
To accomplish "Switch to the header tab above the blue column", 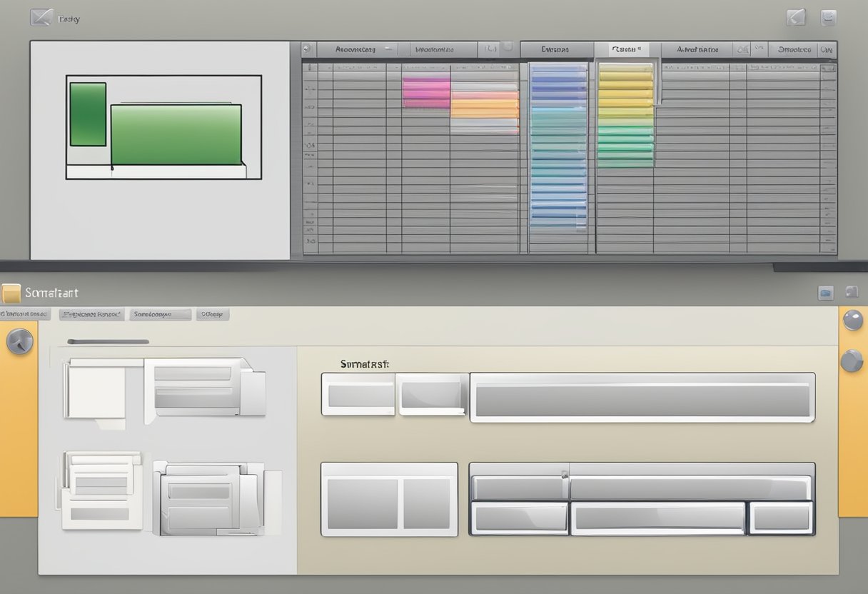I will [555, 50].
